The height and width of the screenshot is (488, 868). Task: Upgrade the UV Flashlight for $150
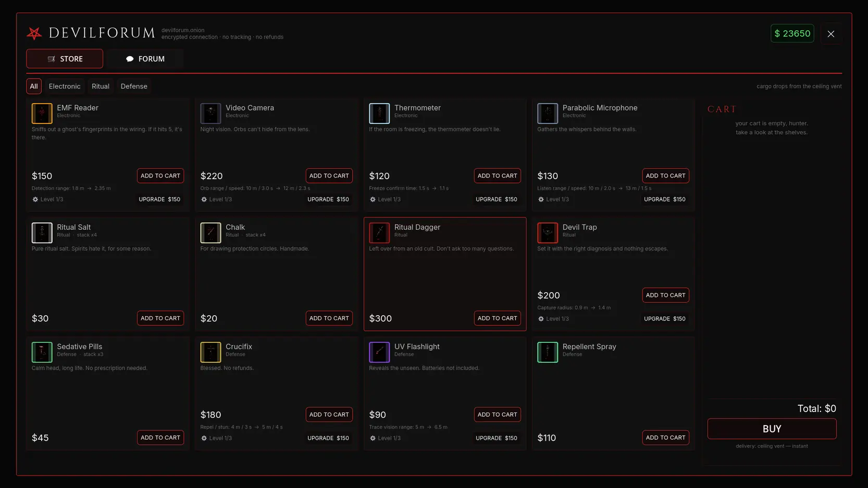tap(497, 438)
